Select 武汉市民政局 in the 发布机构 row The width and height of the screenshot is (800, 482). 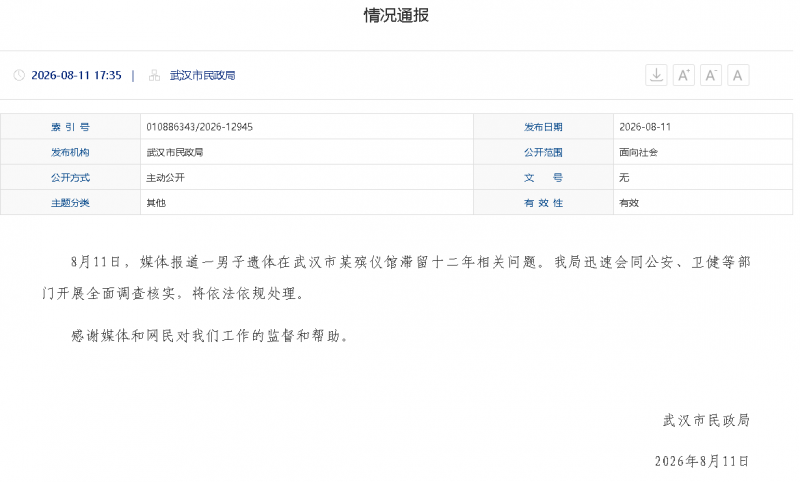coord(174,152)
